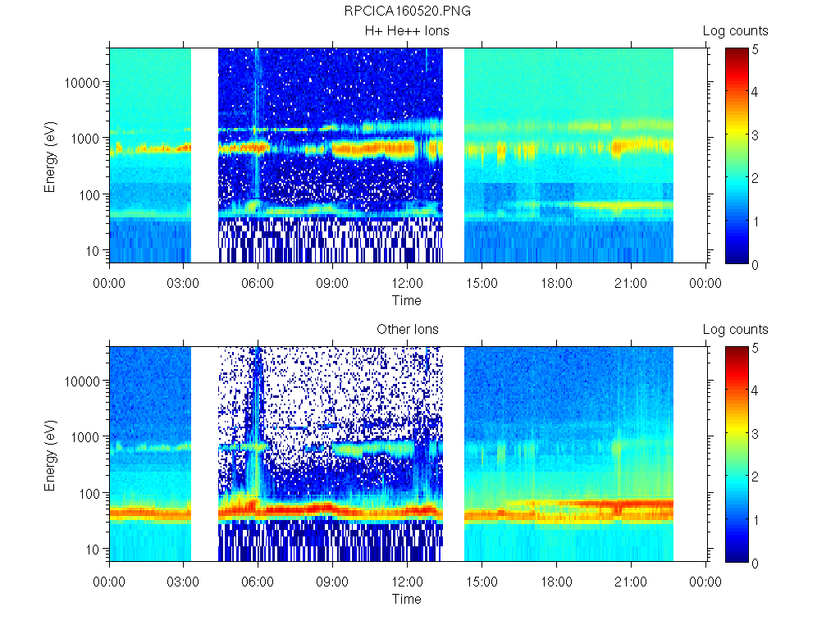Click the '5' label on top color scale
This screenshot has height=630, width=840.
click(x=755, y=50)
